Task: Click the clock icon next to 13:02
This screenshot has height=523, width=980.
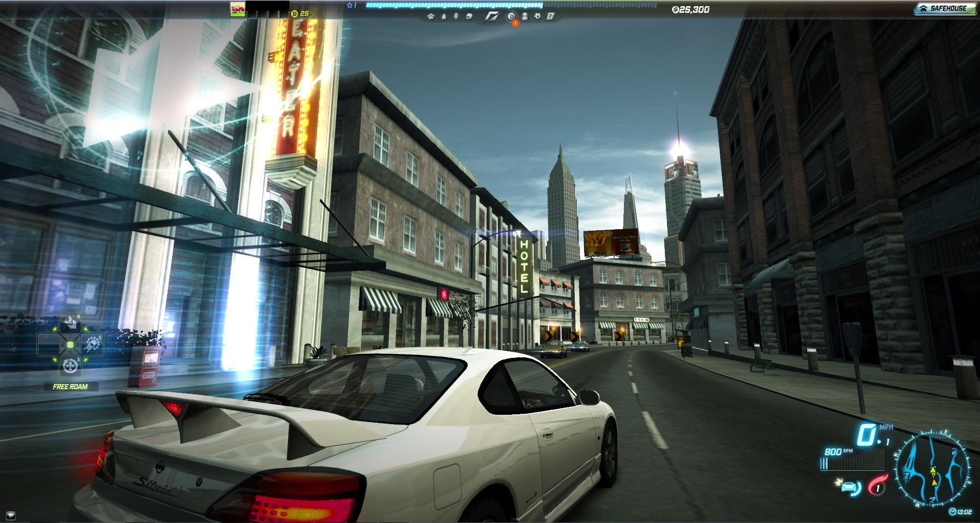Action: (953, 512)
